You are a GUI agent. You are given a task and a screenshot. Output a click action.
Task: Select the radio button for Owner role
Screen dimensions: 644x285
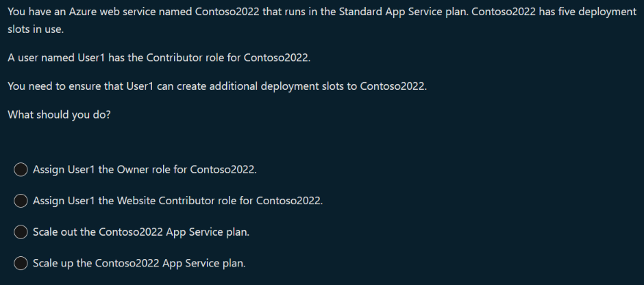[x=21, y=169]
